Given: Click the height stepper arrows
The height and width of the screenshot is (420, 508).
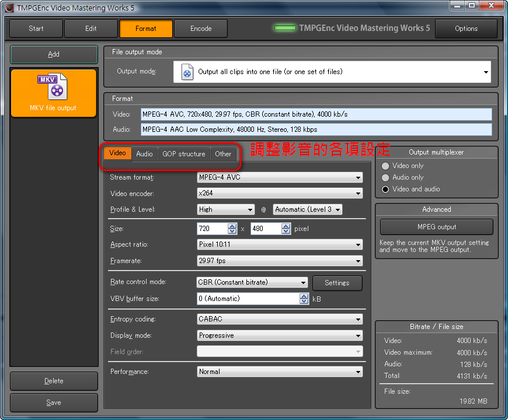Looking at the screenshot, I should pyautogui.click(x=286, y=229).
